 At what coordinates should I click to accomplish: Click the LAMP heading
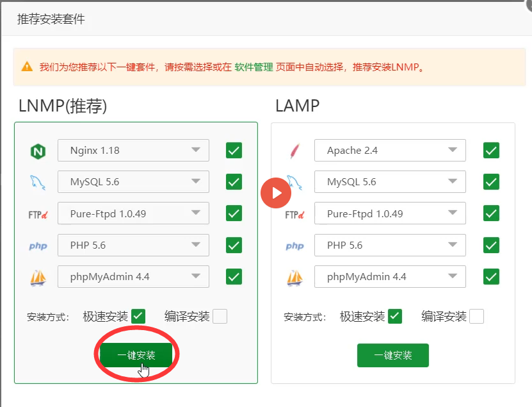pyautogui.click(x=297, y=106)
